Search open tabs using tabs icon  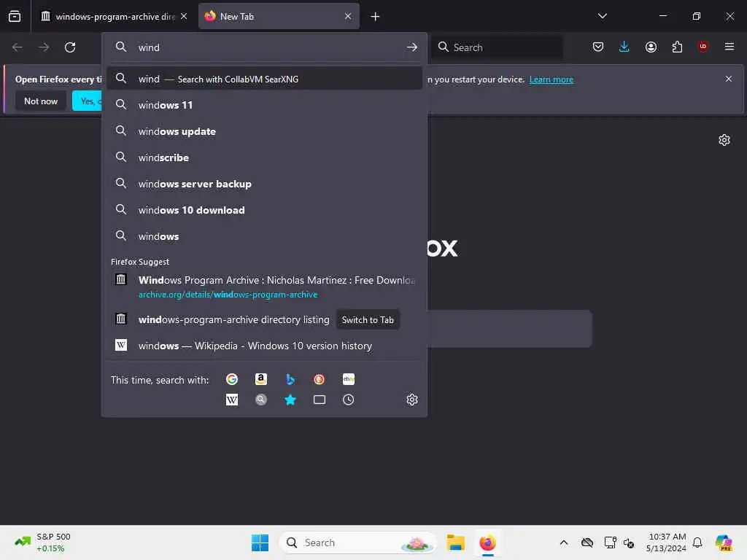coord(320,400)
